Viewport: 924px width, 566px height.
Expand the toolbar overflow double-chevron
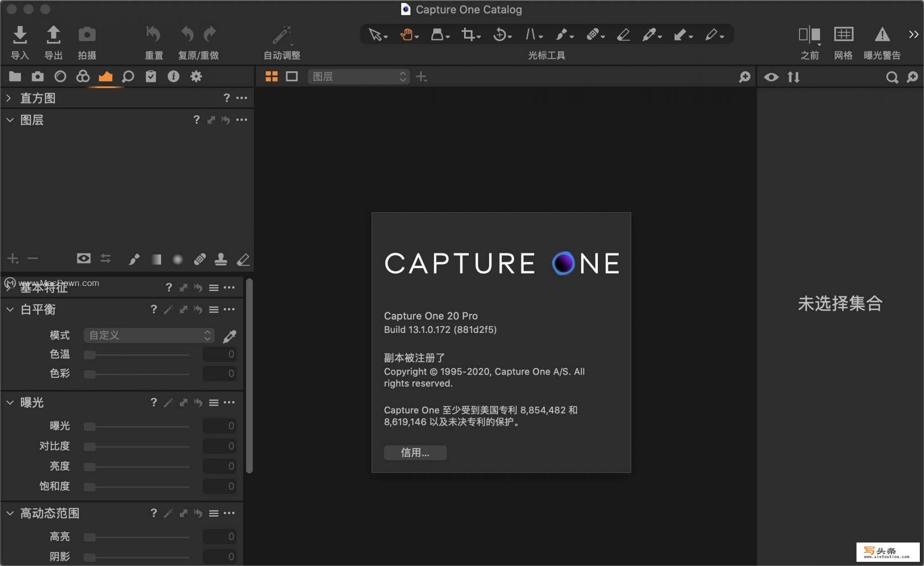913,34
